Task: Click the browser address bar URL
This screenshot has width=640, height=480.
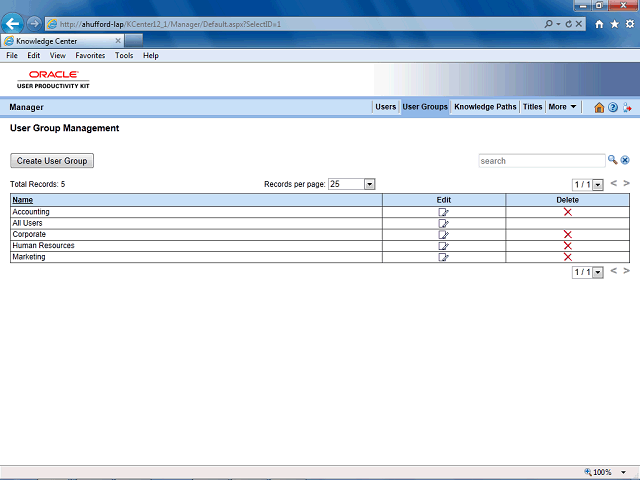Action: (170, 24)
